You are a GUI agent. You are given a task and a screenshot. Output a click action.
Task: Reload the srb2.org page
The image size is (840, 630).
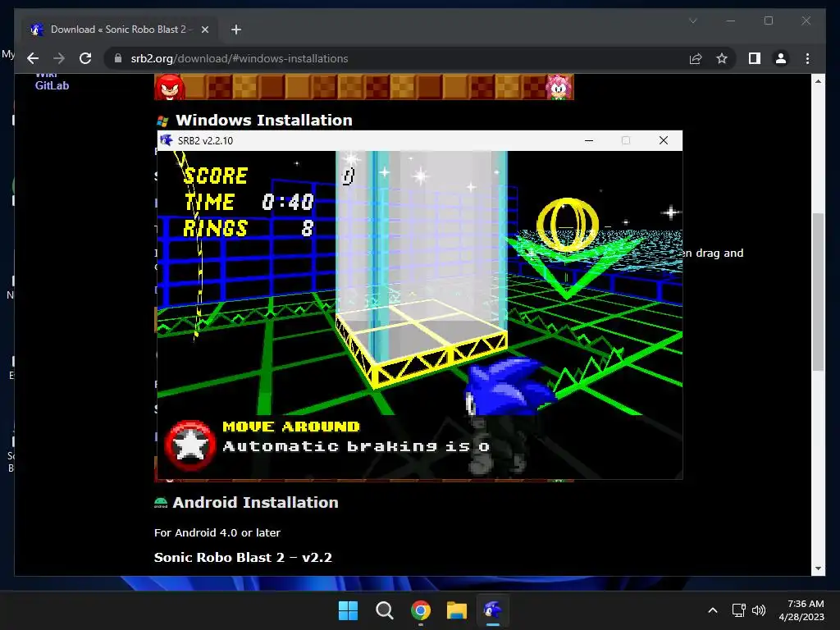click(x=85, y=58)
